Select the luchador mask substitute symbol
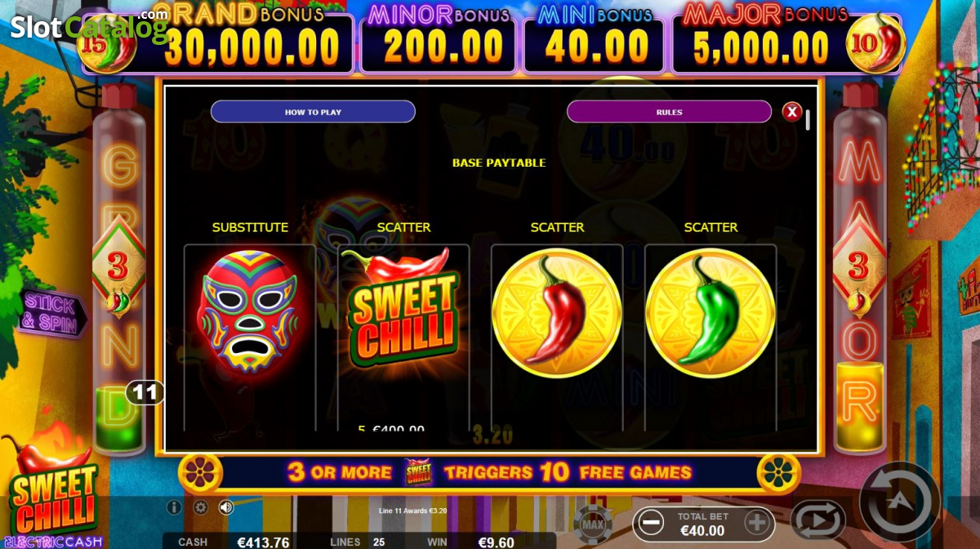980x549 pixels. point(250,312)
